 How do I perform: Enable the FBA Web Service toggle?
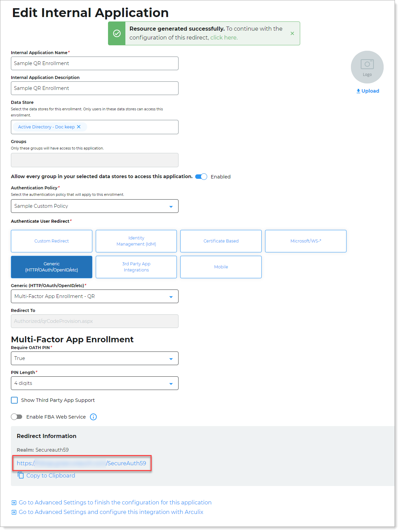coord(16,417)
